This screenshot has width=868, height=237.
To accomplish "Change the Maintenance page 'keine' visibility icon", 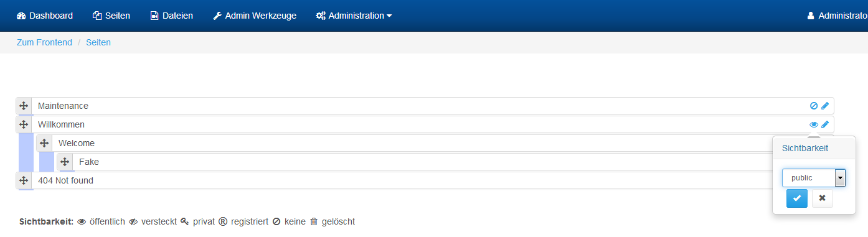I will pos(814,106).
